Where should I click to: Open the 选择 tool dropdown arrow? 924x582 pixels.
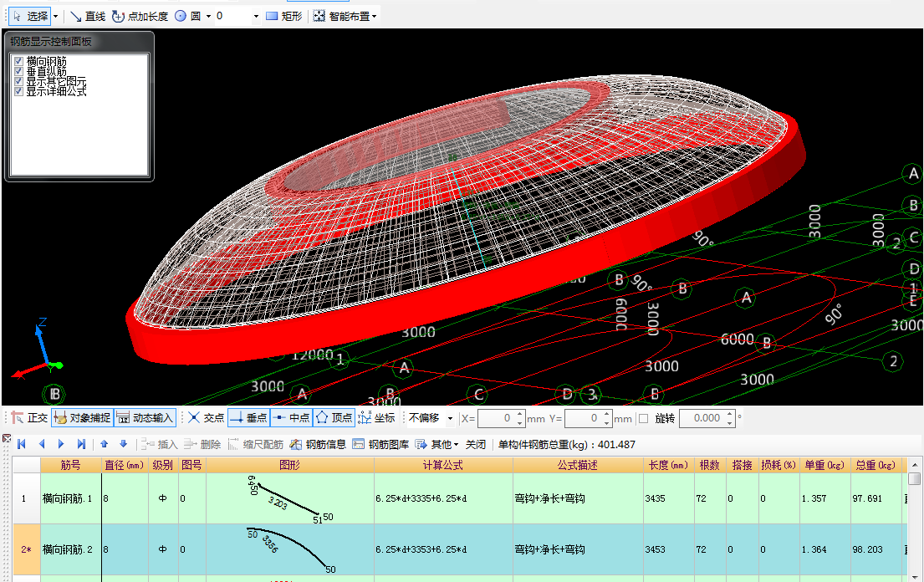pyautogui.click(x=56, y=17)
